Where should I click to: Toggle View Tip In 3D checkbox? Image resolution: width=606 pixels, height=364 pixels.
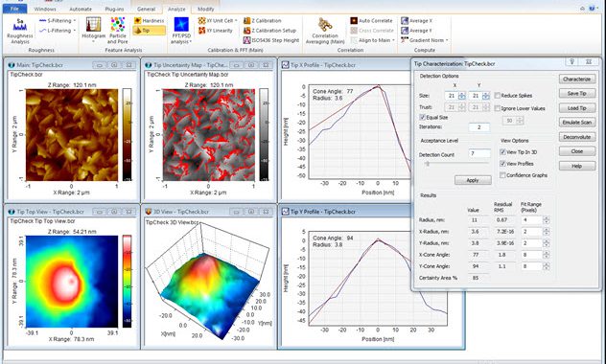502,152
